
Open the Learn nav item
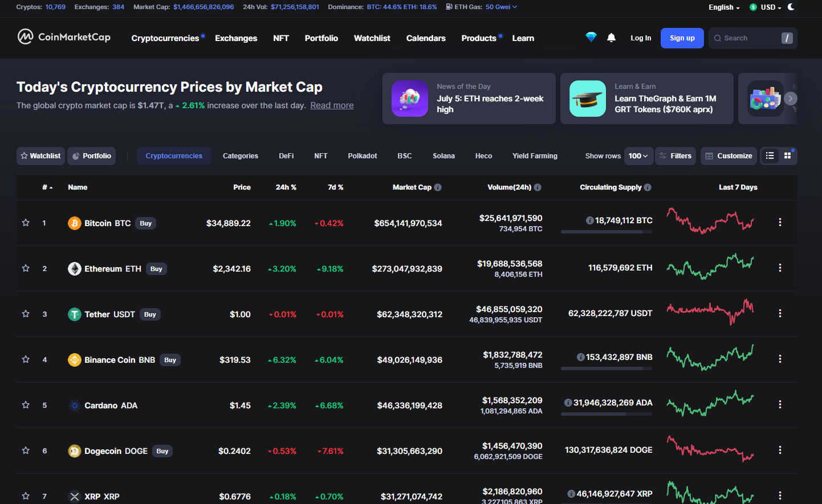(523, 38)
